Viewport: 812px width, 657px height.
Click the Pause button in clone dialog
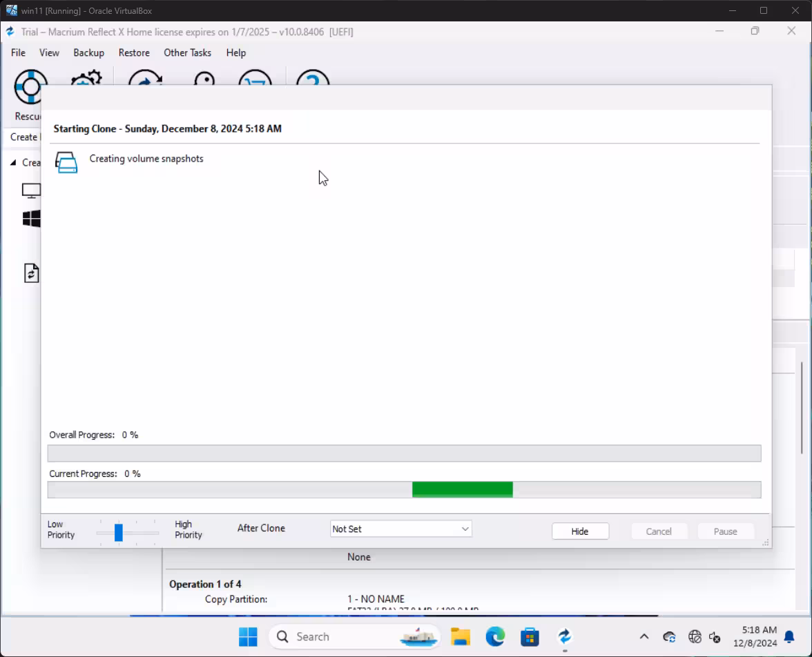click(725, 531)
